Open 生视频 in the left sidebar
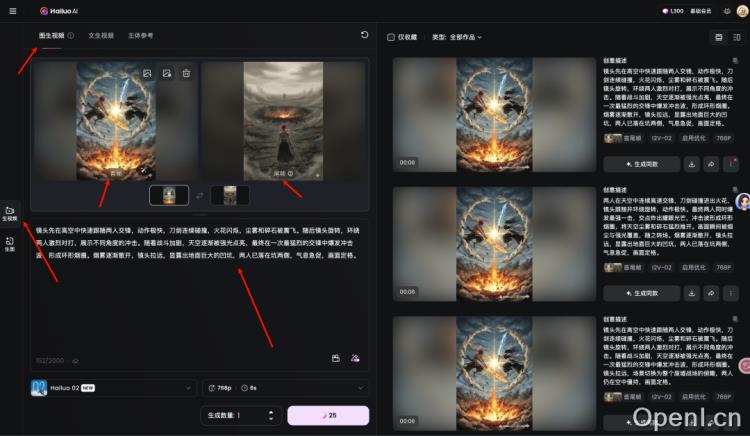The height and width of the screenshot is (436, 750). point(10,213)
